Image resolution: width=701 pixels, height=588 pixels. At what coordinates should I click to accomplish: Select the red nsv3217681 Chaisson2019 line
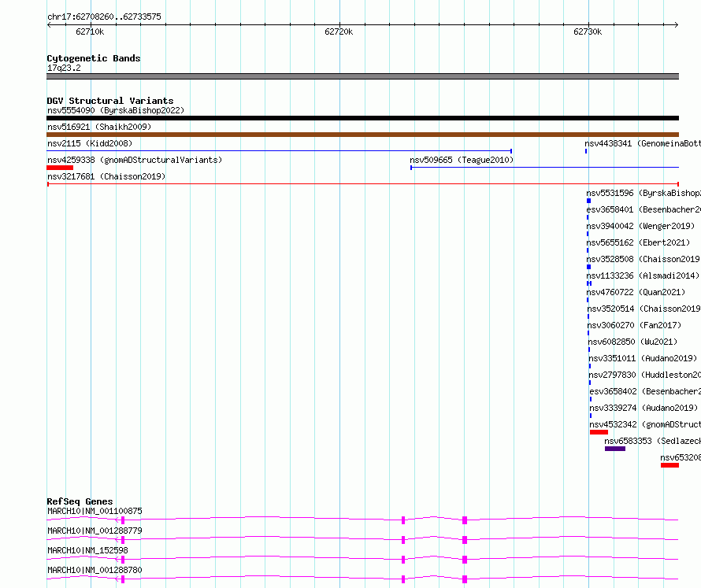click(363, 184)
